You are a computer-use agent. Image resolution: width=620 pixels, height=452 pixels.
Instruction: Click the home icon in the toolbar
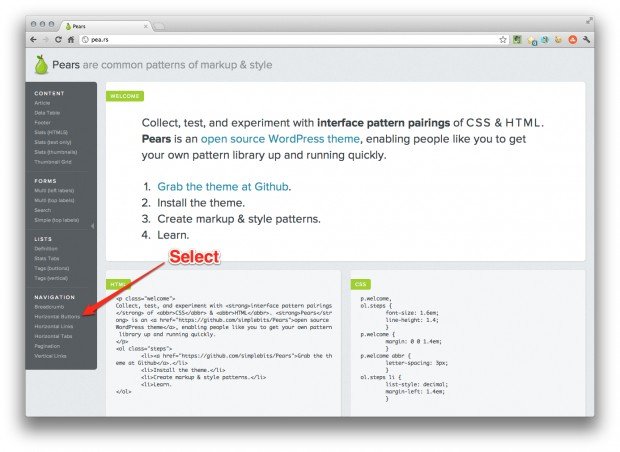click(x=71, y=40)
